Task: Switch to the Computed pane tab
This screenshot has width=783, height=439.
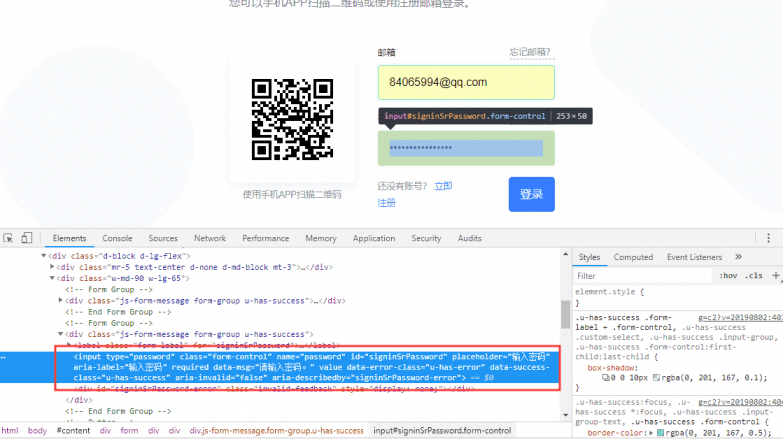Action: tap(633, 257)
